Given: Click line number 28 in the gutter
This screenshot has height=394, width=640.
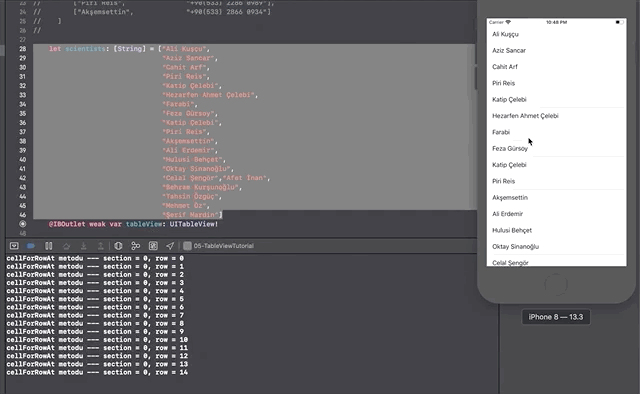Looking at the screenshot, I should tap(22, 49).
